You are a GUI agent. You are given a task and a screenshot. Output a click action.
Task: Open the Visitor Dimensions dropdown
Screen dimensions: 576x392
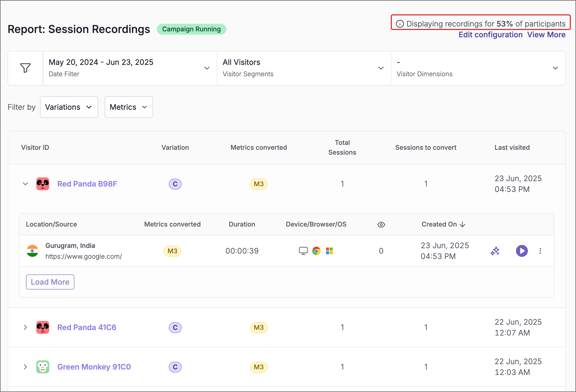478,68
